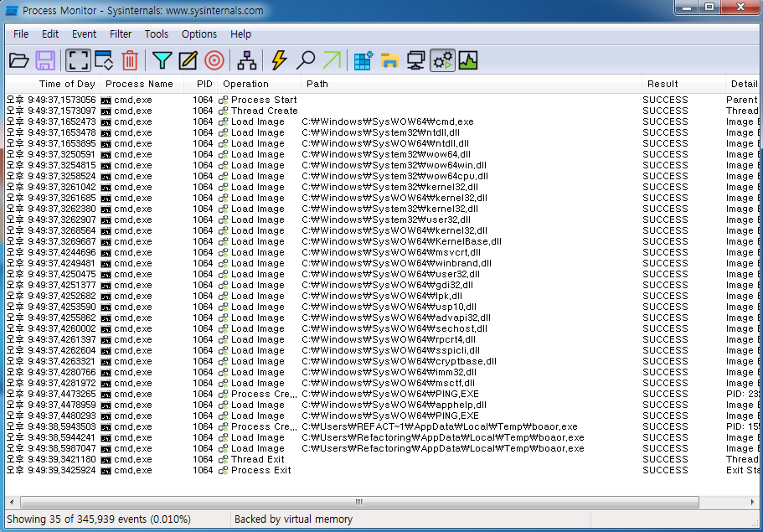763x532 pixels.
Task: Select the Process Create PING.EXE row
Action: (x=383, y=394)
